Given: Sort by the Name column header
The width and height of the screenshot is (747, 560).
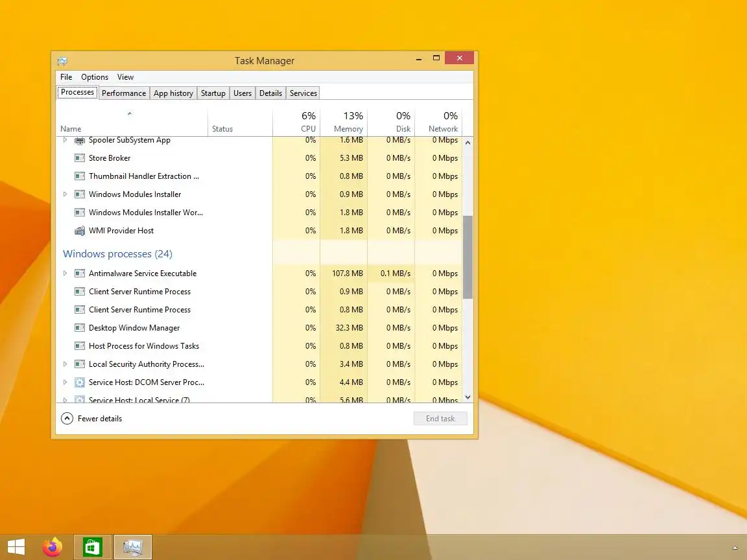Looking at the screenshot, I should 132,122.
